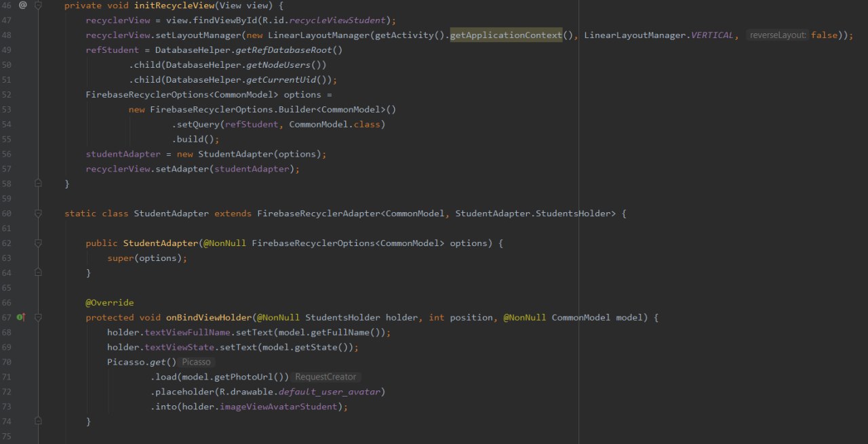This screenshot has height=444, width=868.
Task: Click StudentAdapter.StudentsHolder on line 60
Action: coord(533,214)
